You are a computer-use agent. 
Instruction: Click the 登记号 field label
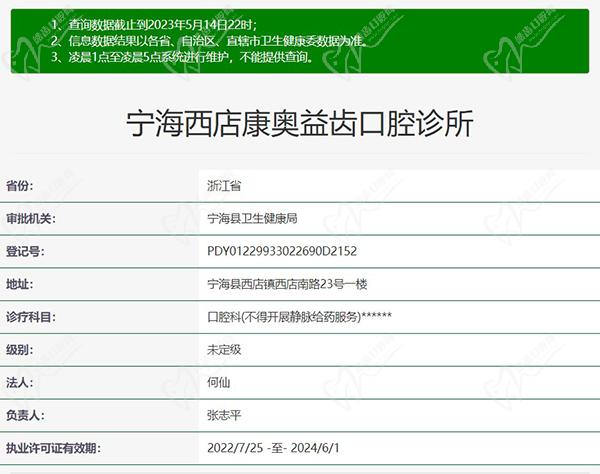point(25,252)
